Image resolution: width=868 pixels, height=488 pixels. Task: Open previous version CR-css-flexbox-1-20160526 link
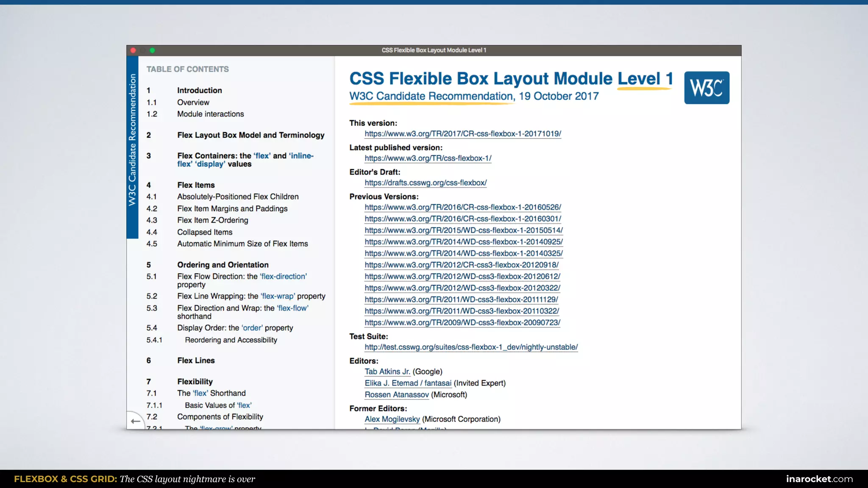click(462, 208)
